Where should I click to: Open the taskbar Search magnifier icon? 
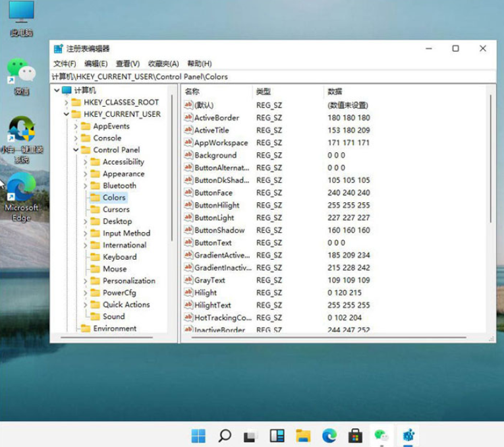(225, 435)
